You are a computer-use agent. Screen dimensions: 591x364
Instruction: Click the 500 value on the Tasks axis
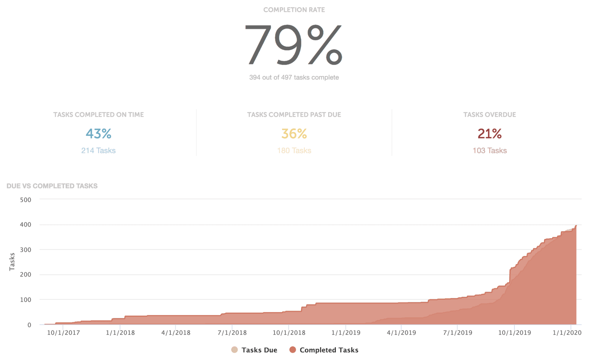point(25,200)
